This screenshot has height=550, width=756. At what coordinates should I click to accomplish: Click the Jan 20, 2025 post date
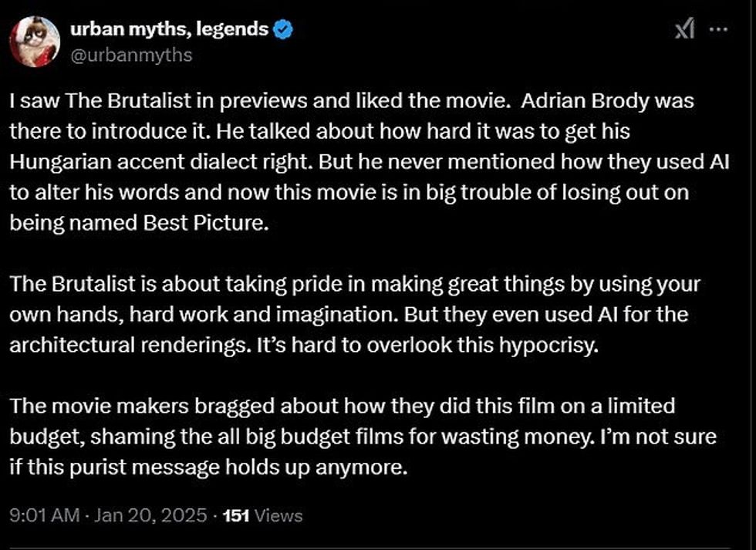tap(149, 515)
